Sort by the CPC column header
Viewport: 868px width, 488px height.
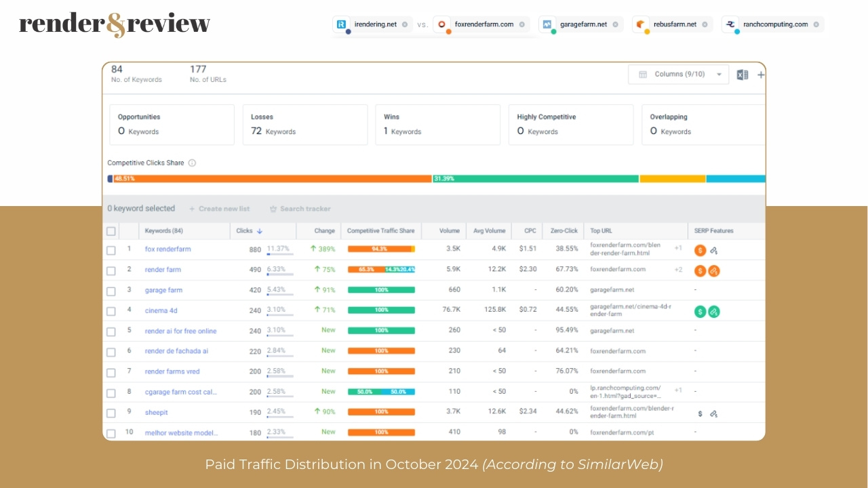click(530, 231)
